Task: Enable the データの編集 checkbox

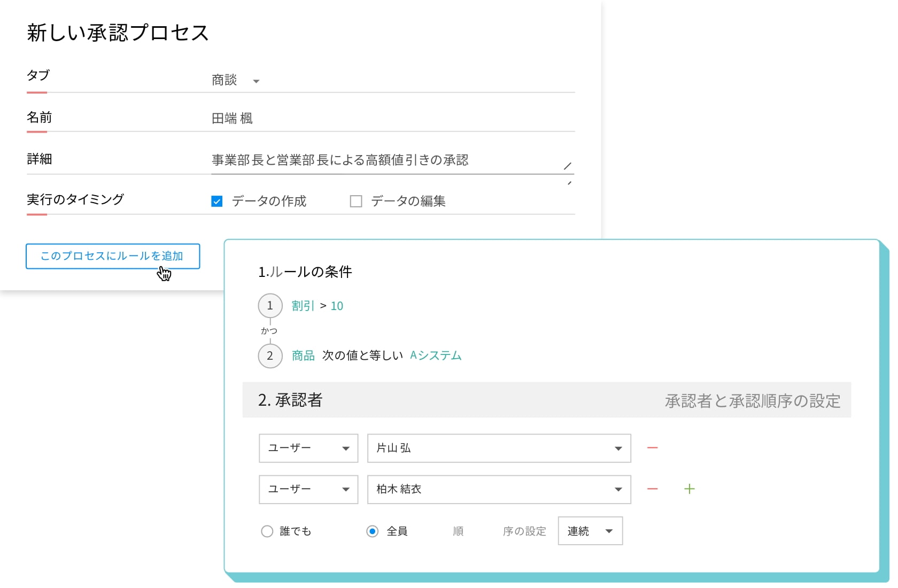Action: [x=356, y=201]
